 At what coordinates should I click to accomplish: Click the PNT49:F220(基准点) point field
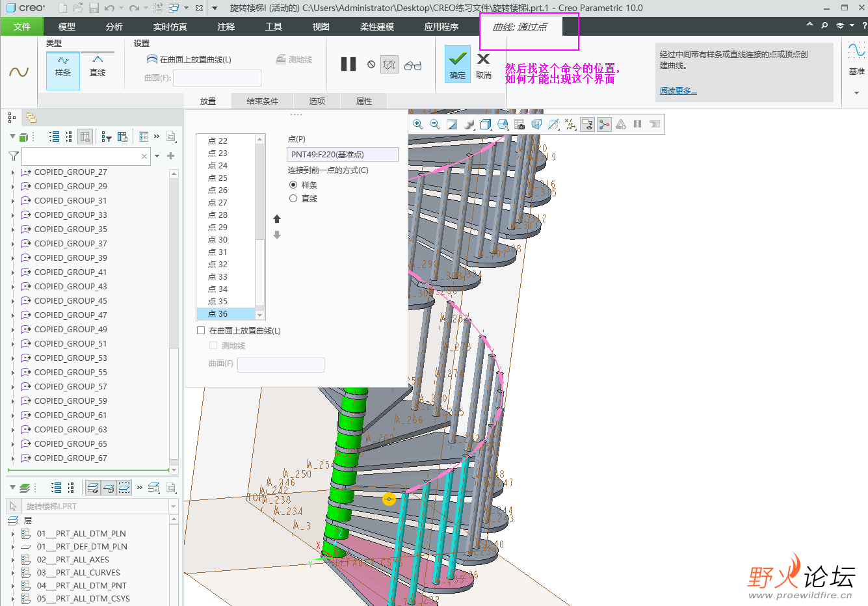pyautogui.click(x=342, y=154)
